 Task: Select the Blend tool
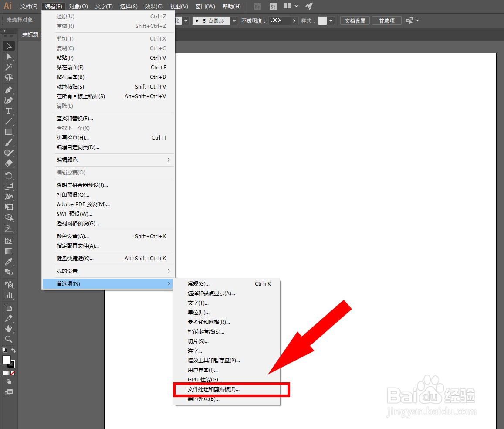pyautogui.click(x=9, y=272)
